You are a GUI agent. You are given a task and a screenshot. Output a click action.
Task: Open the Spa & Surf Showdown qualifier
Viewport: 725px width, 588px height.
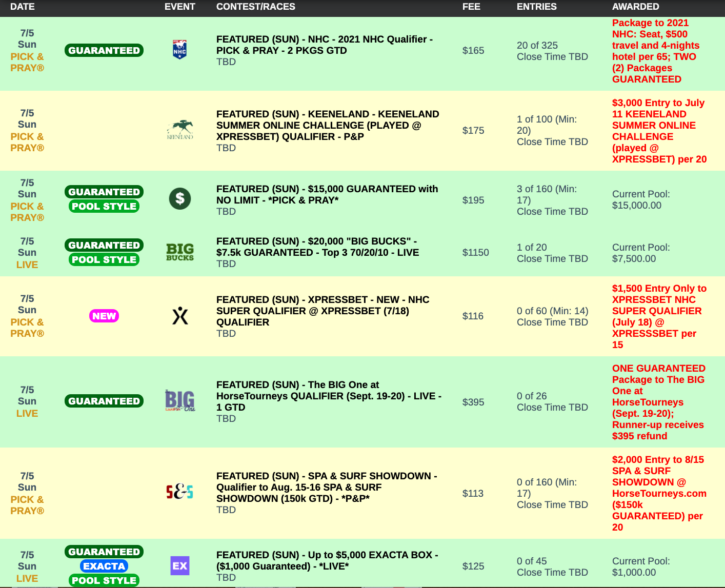(x=326, y=487)
